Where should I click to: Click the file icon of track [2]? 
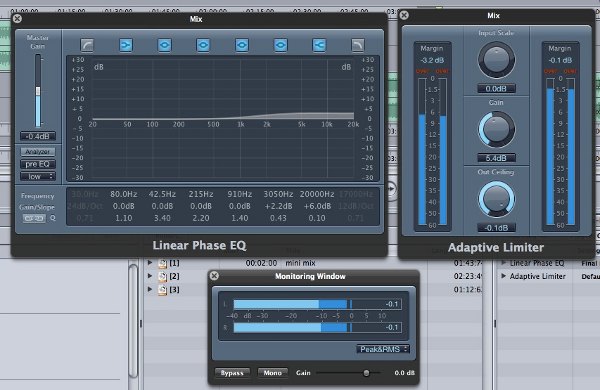pos(163,276)
